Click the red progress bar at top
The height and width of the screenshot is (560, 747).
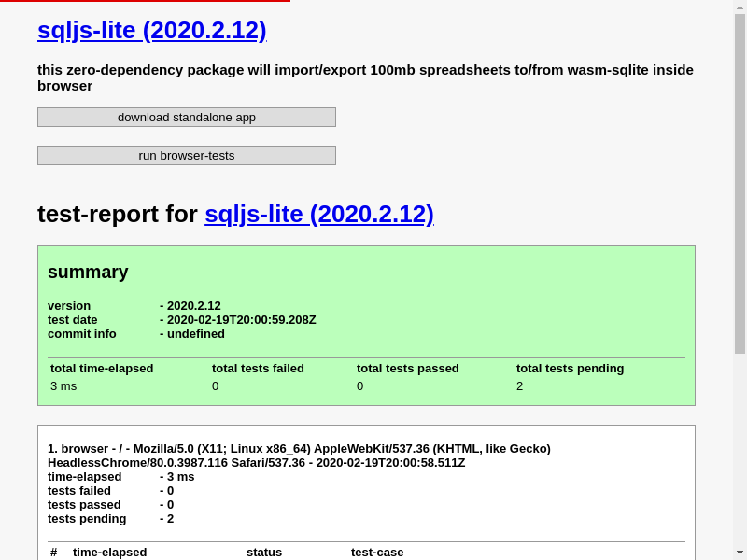click(x=146, y=1)
